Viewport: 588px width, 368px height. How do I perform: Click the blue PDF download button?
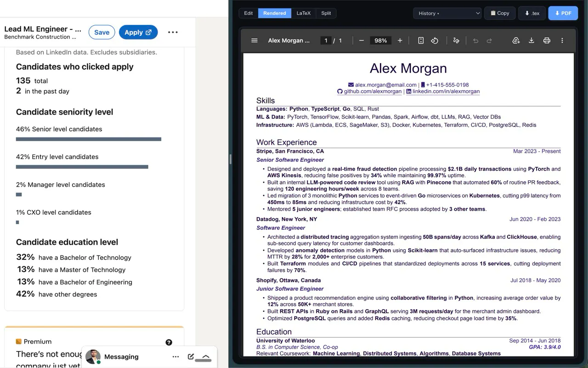pyautogui.click(x=563, y=13)
